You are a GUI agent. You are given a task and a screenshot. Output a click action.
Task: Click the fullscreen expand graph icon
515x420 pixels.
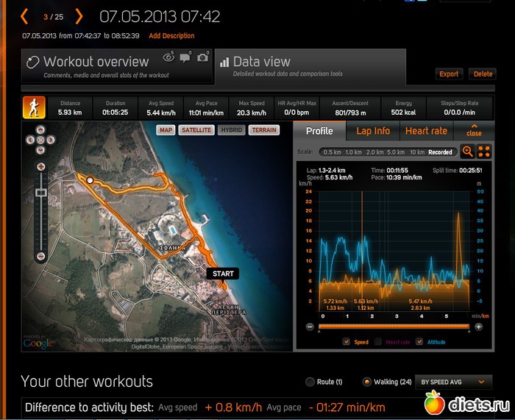coord(483,152)
